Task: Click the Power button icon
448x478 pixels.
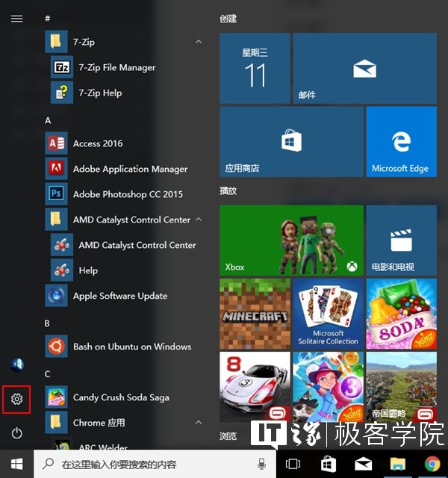Action: (16, 433)
